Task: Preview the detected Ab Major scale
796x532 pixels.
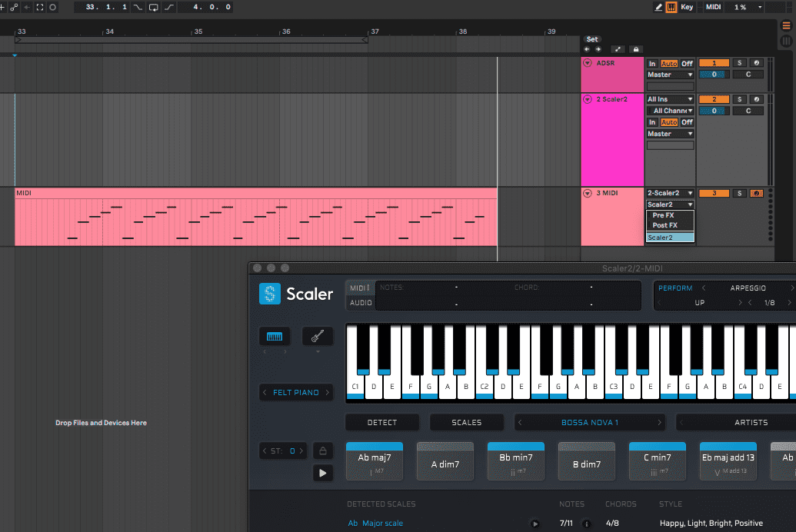Action: click(x=535, y=524)
